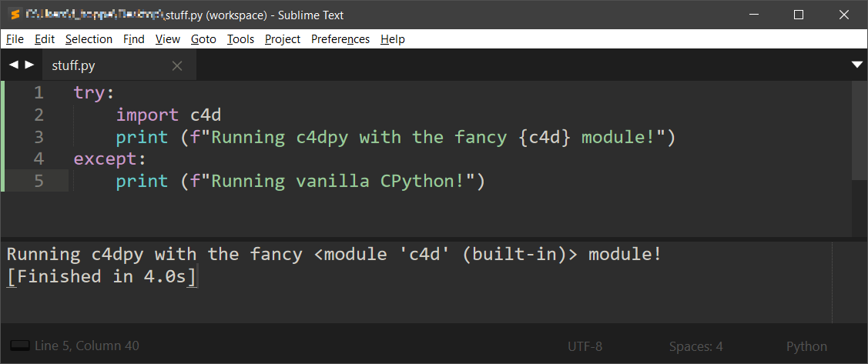
Task: Open the Preferences menu
Action: click(x=340, y=39)
